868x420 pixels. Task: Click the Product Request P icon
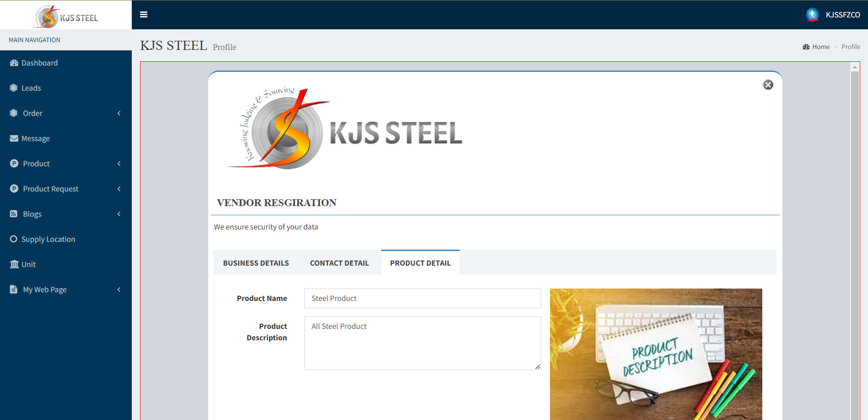(14, 189)
